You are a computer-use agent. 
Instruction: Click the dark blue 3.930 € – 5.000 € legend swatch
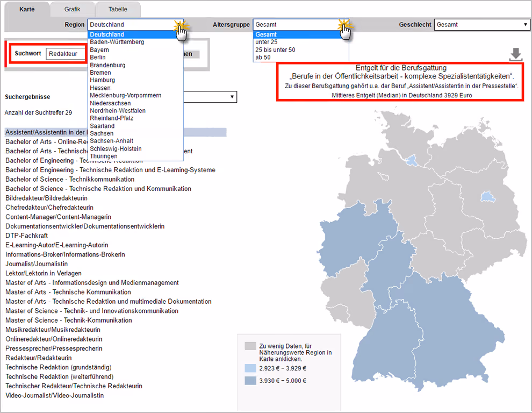point(250,381)
